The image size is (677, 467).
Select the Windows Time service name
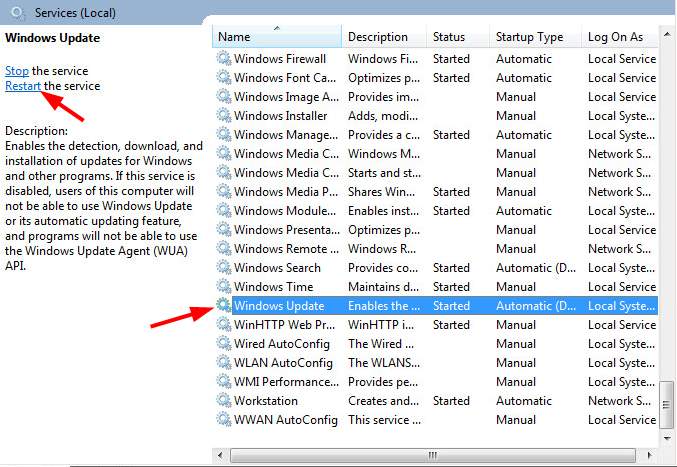pyautogui.click(x=273, y=287)
